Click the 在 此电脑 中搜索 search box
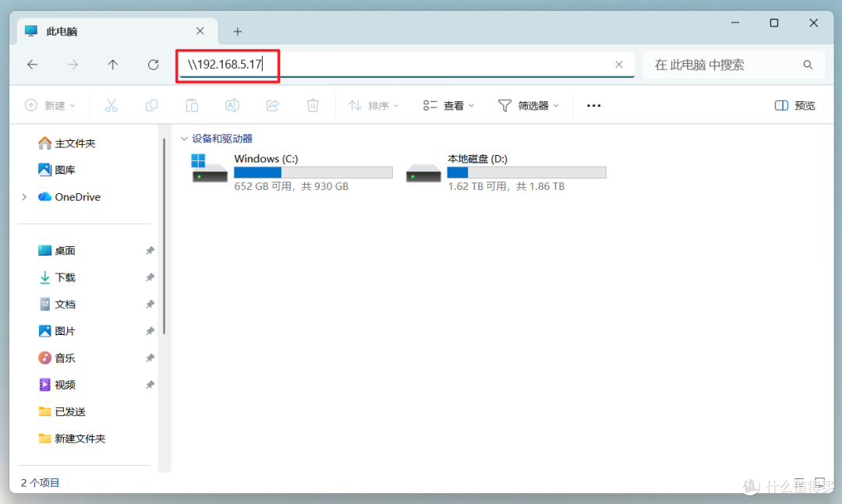 [x=734, y=65]
